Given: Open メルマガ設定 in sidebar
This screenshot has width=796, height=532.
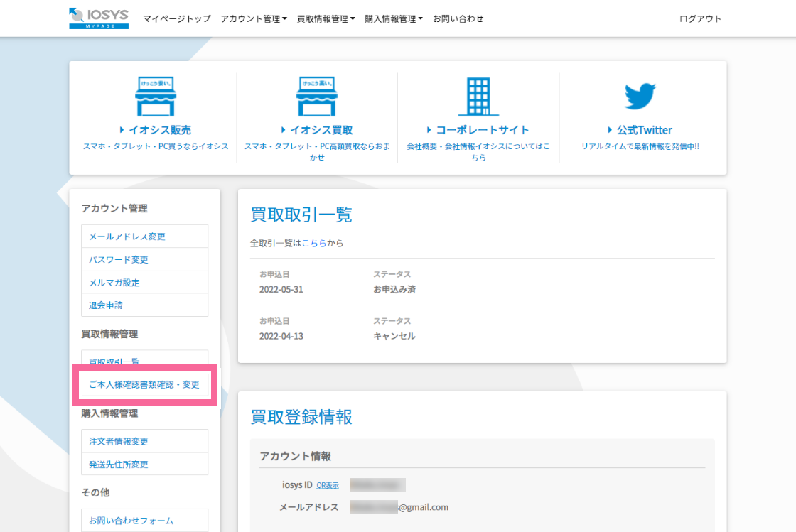Looking at the screenshot, I should pyautogui.click(x=114, y=282).
